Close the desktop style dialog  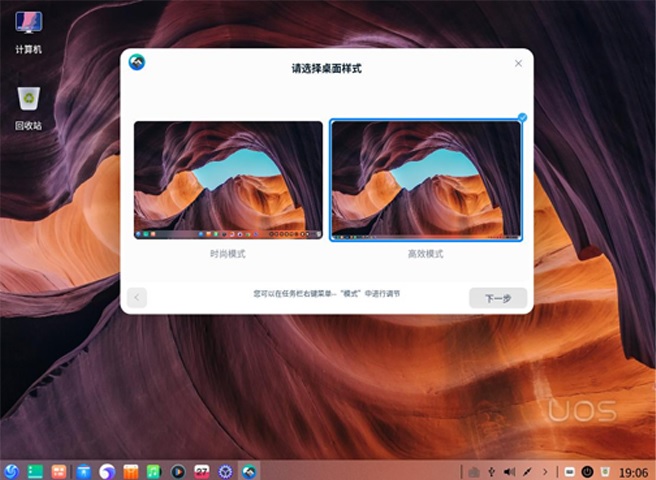point(518,63)
